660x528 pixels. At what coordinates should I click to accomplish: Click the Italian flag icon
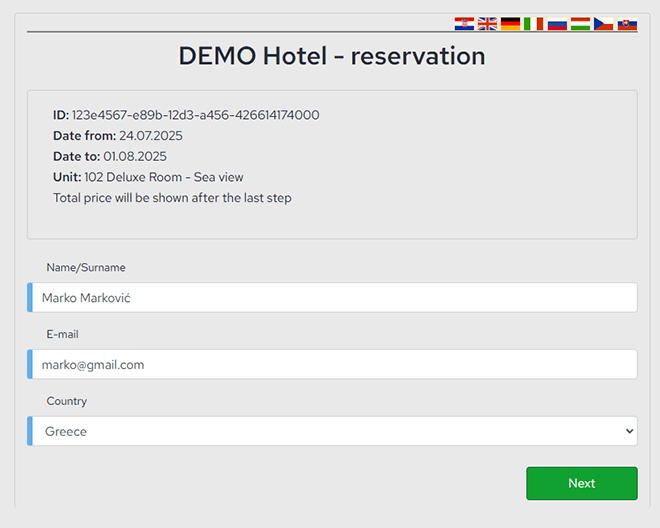pyautogui.click(x=534, y=23)
